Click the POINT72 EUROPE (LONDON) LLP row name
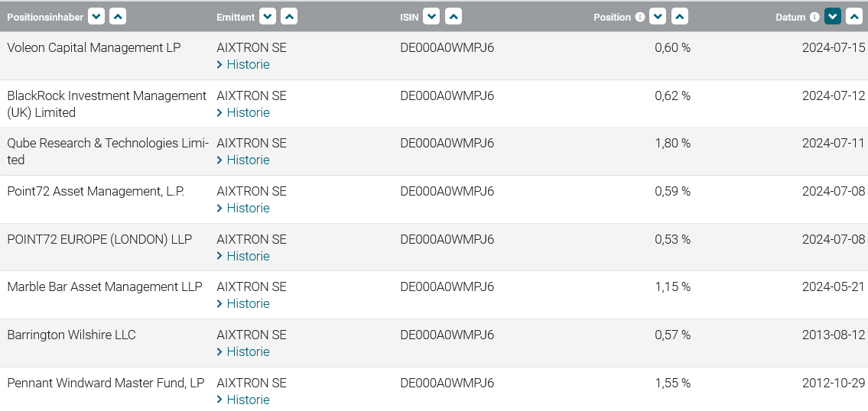868x411 pixels. tap(99, 240)
